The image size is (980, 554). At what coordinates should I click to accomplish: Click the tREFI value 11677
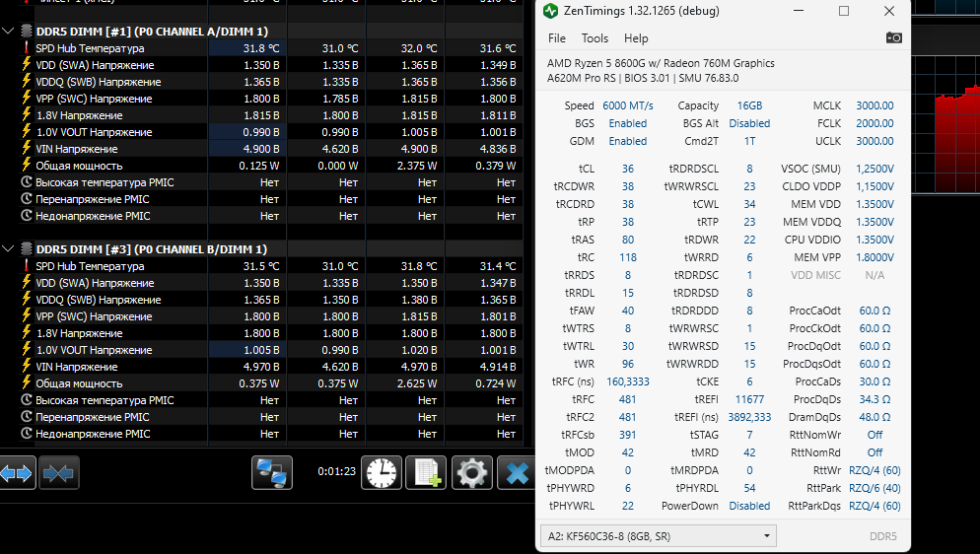749,399
